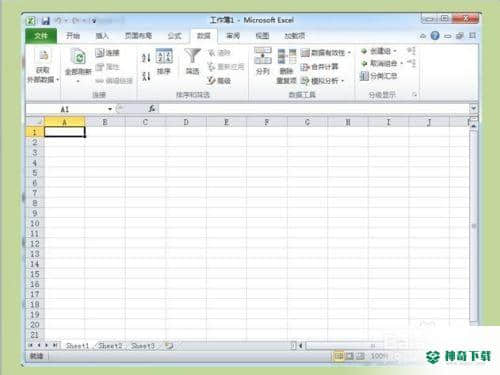Click the Refresh All (全部刷新) icon
This screenshot has width=500, height=375.
pos(78,57)
